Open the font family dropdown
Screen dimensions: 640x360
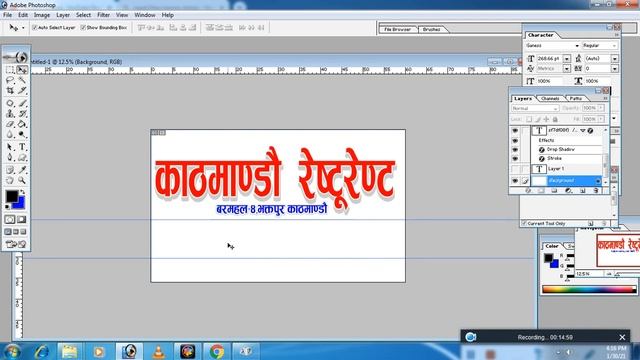[x=577, y=46]
